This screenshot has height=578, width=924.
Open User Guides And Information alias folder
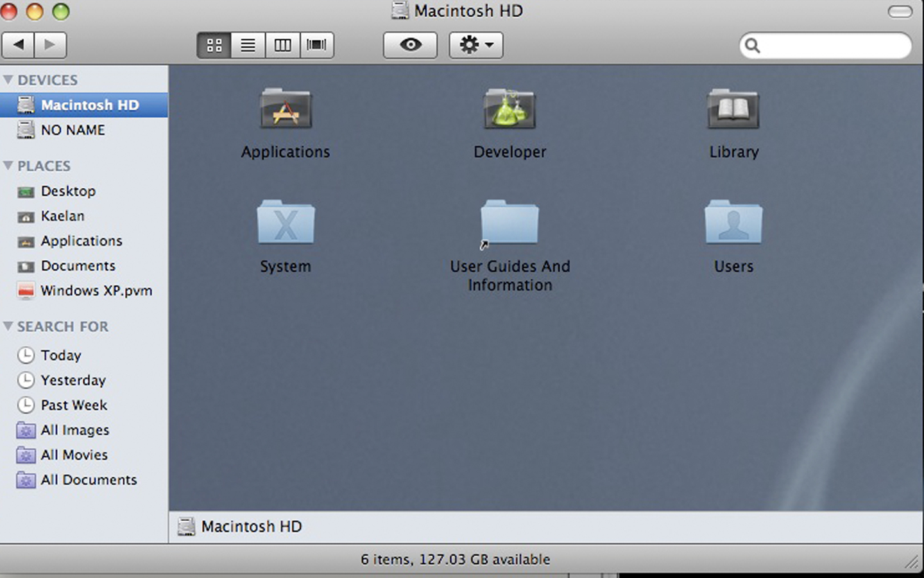click(509, 223)
